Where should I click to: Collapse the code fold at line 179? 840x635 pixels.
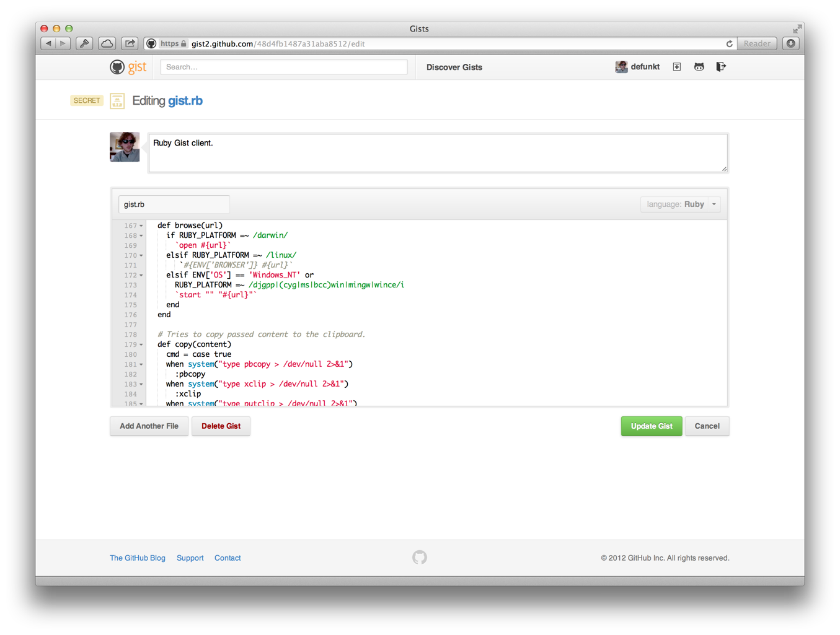141,345
